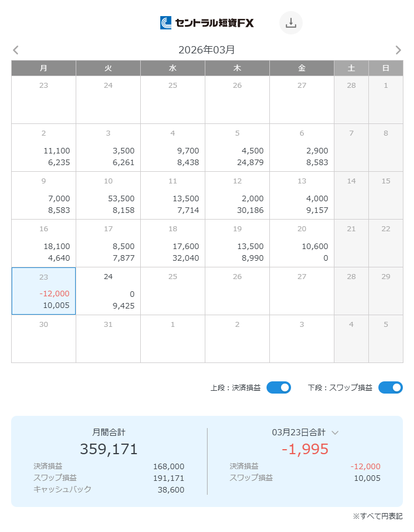Image resolution: width=414 pixels, height=532 pixels.
Task: Click the 月 weekday column header
Action: pyautogui.click(x=43, y=68)
